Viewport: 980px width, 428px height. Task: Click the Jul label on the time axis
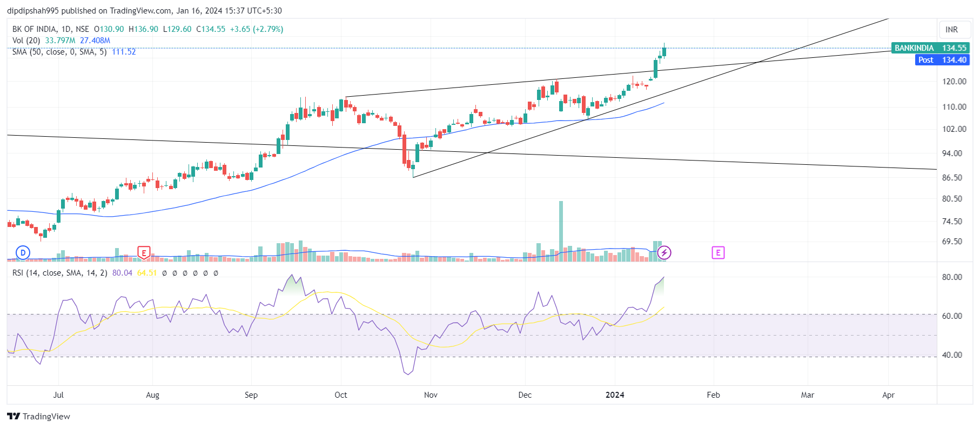coord(58,395)
